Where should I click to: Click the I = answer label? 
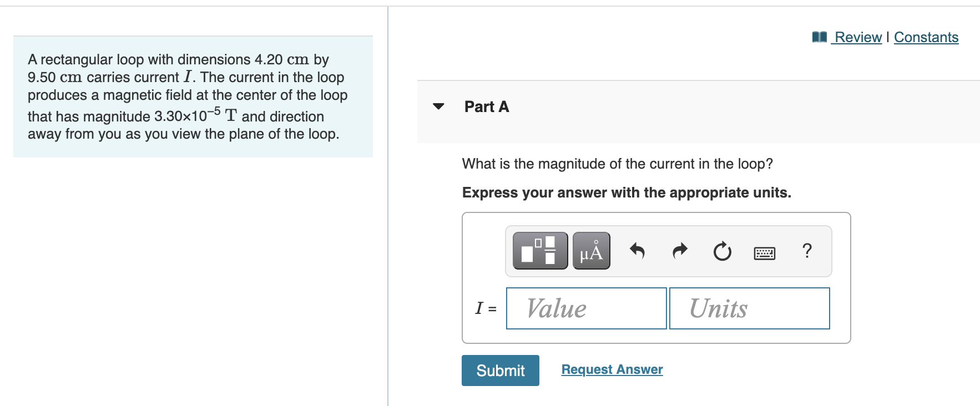pos(485,308)
